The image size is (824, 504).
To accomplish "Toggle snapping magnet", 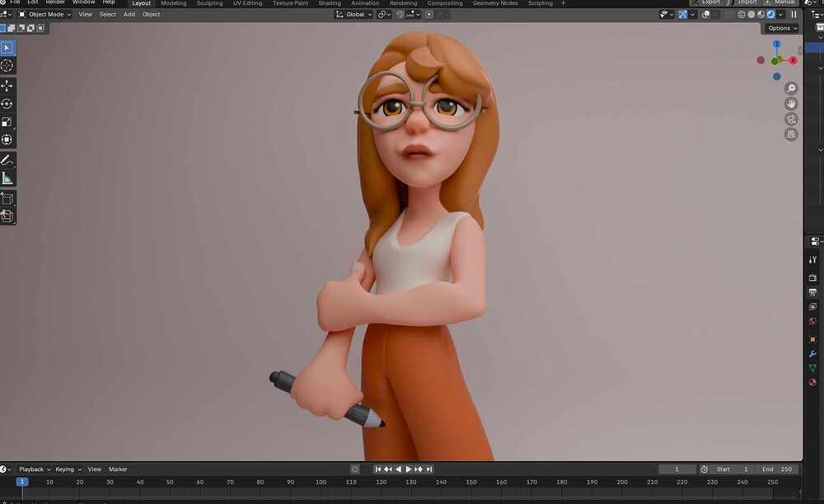I will (400, 15).
